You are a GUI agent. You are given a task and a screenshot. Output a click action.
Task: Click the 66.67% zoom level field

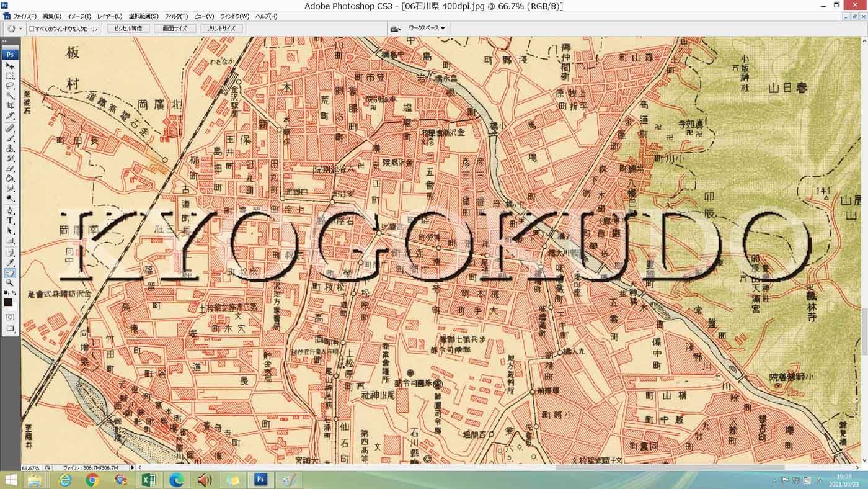(32, 468)
